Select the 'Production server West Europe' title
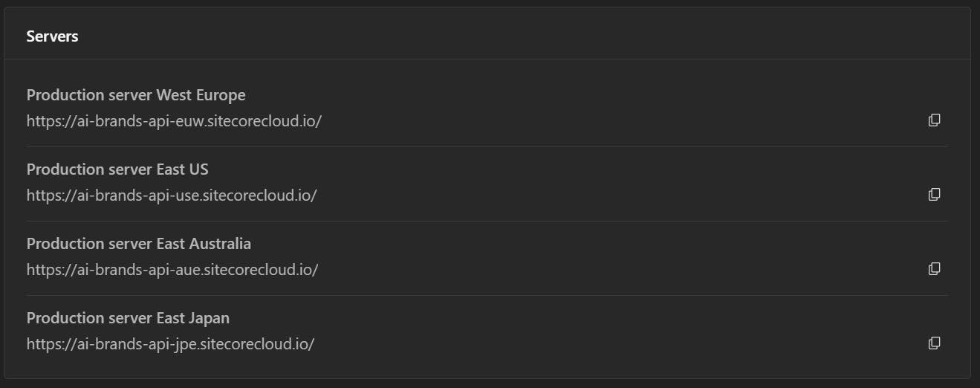The image size is (980, 388). [136, 95]
